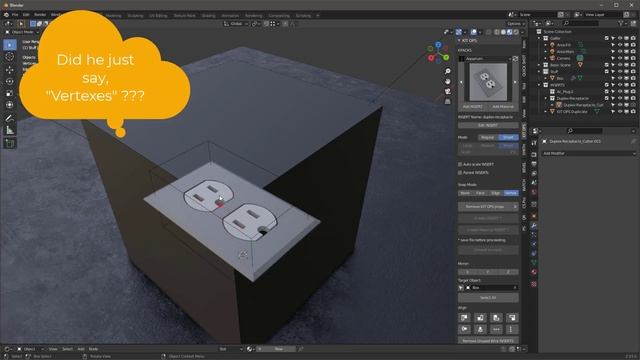Select the Transform tool in left toolbar
This screenshot has height=360, width=640.
coord(10,105)
